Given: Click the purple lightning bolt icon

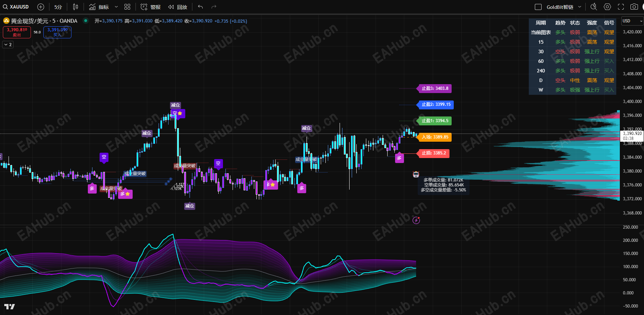Looking at the screenshot, I should tap(416, 221).
